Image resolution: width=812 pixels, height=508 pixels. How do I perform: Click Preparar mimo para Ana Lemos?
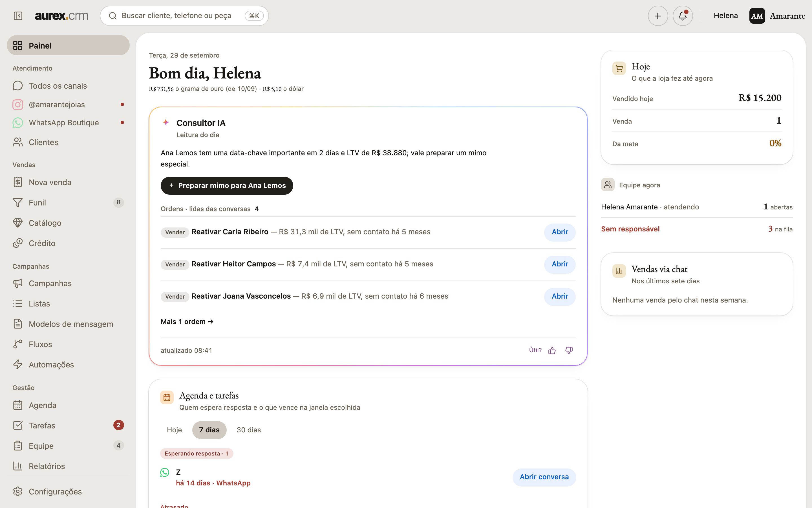tap(227, 185)
